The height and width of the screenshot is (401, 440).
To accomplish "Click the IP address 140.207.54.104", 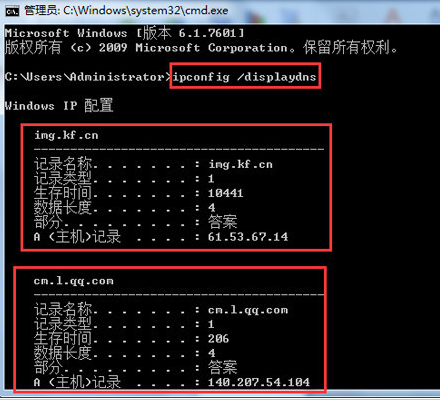I will coord(259,382).
